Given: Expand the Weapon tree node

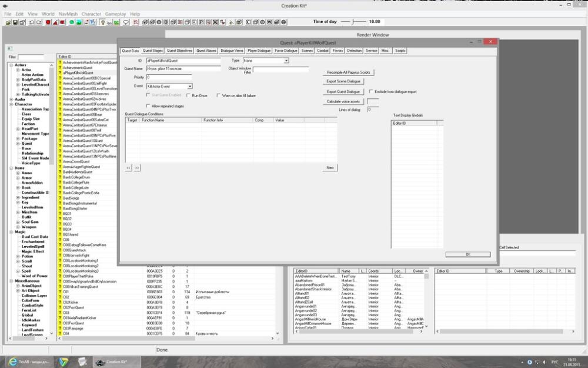Looking at the screenshot, I should pos(18,227).
